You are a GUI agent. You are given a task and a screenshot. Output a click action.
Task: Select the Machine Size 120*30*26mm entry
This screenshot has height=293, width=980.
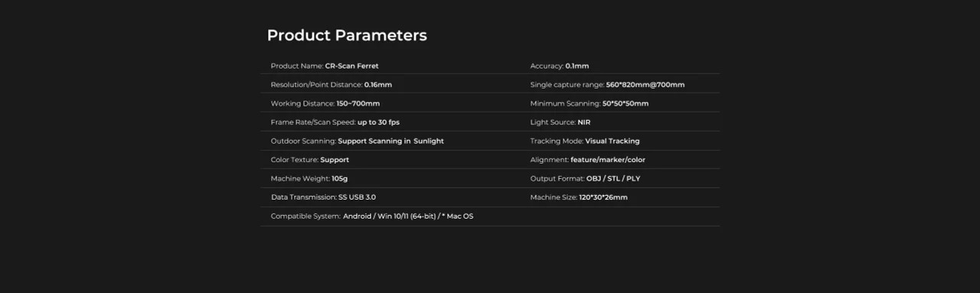579,197
